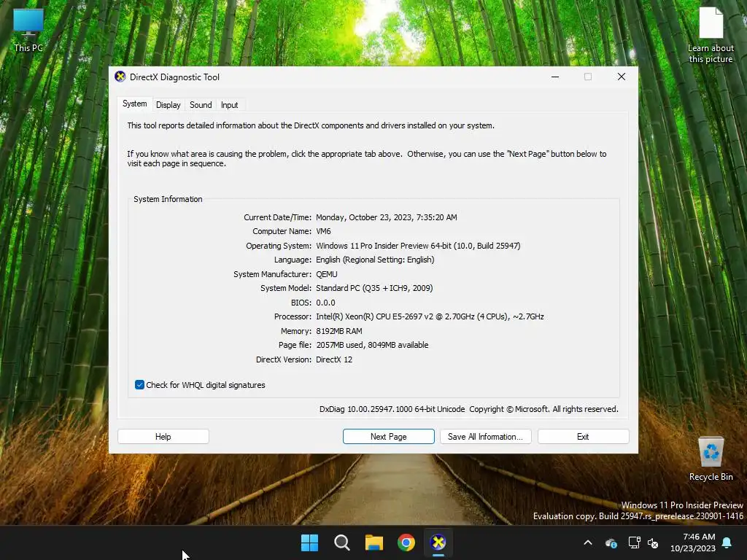Click the Current Date/Time value

click(387, 217)
